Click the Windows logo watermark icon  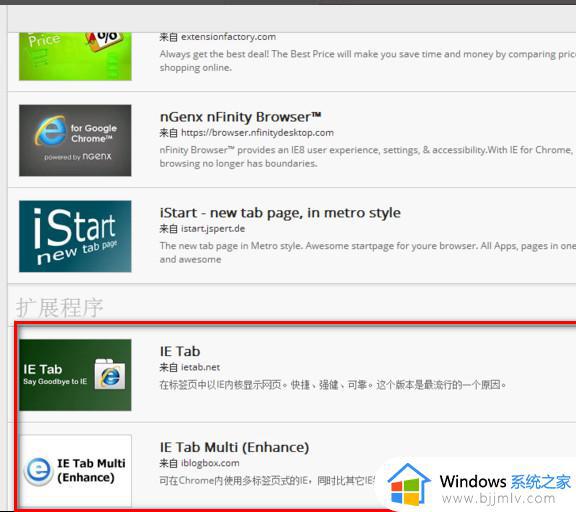tap(409, 484)
